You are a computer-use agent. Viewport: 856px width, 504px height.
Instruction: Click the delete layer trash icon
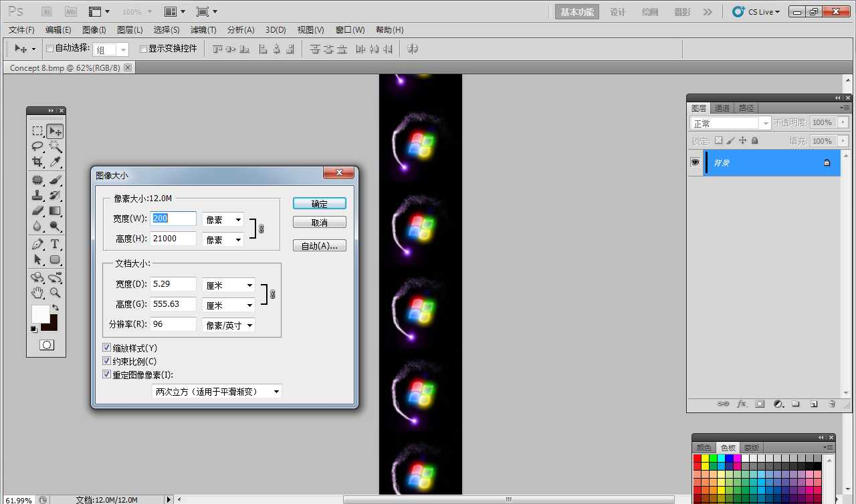(x=832, y=404)
